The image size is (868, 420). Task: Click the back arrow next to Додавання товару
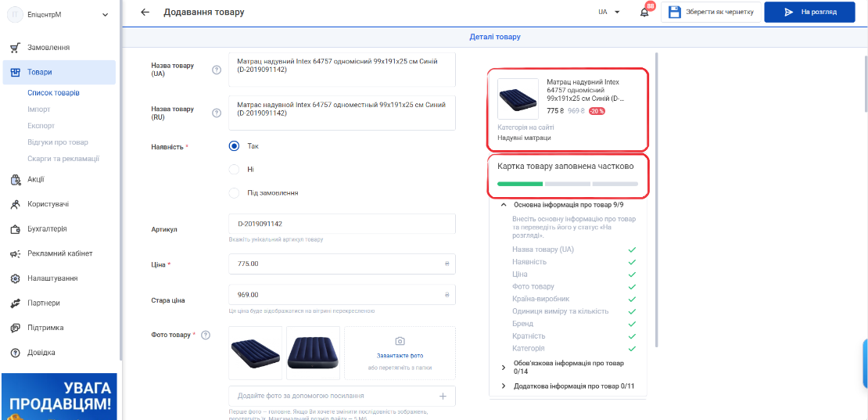click(145, 13)
